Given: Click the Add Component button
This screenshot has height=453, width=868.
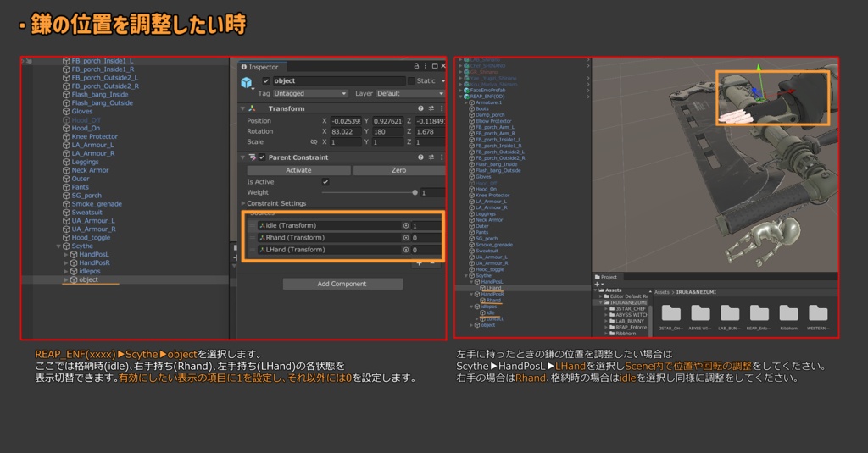Looking at the screenshot, I should click(x=342, y=284).
